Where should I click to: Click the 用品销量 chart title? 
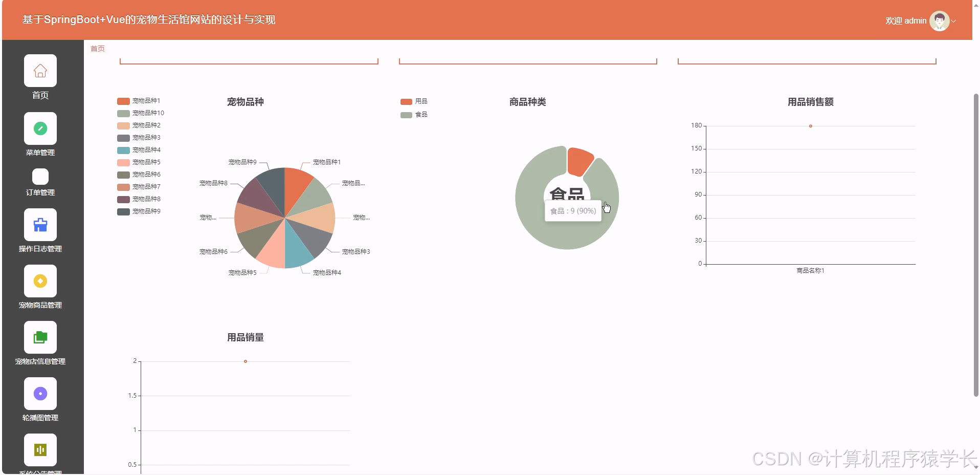246,337
